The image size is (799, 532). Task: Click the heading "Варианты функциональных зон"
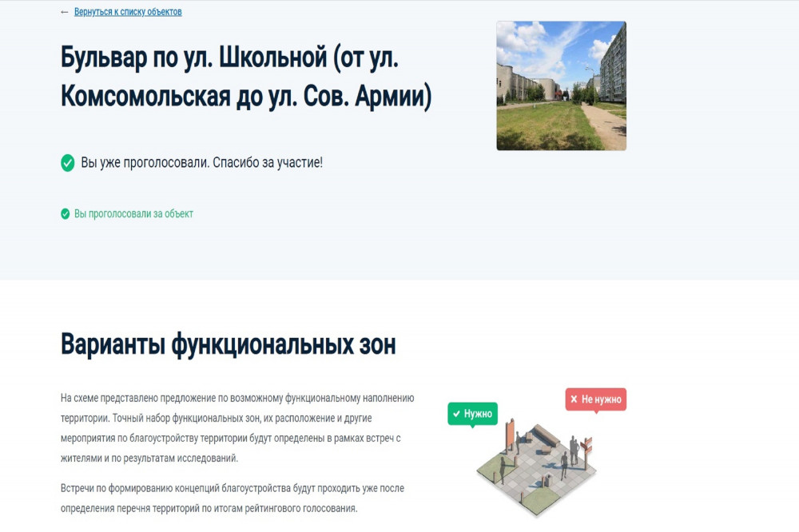(229, 344)
